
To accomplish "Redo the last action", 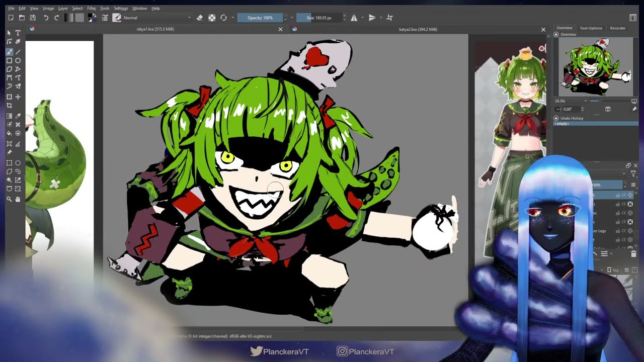I will coord(56,18).
